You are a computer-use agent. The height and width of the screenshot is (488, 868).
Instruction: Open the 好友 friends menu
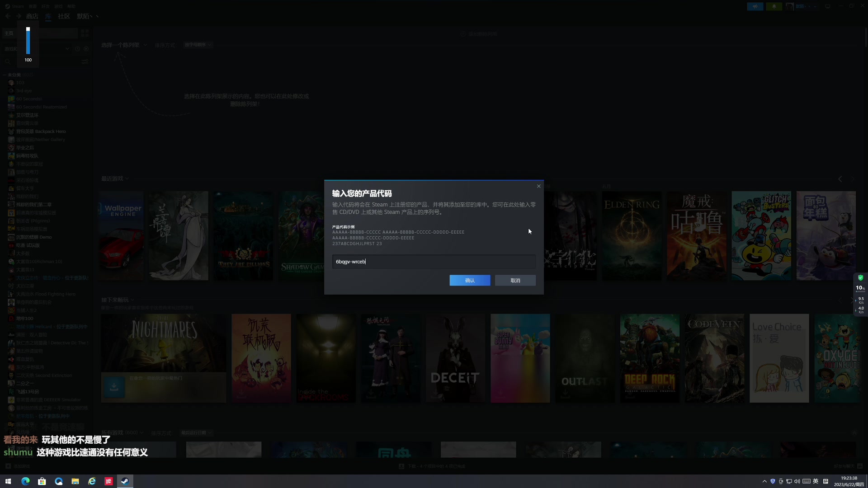click(x=46, y=6)
